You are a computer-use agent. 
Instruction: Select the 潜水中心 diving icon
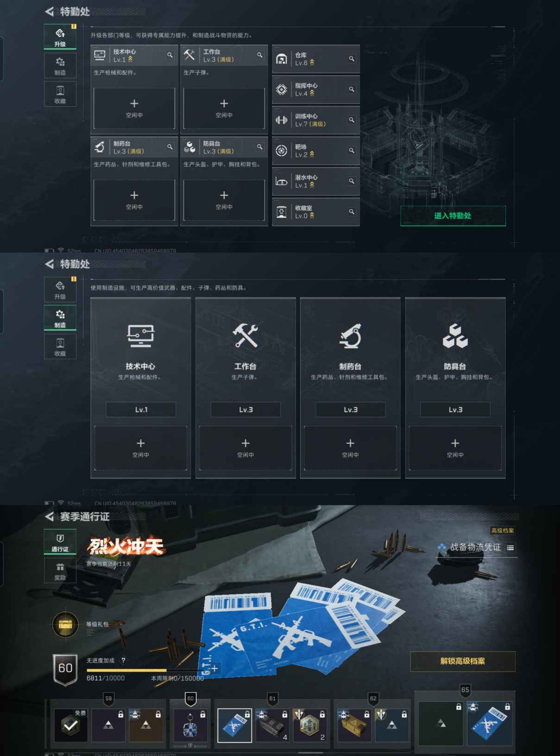click(281, 181)
